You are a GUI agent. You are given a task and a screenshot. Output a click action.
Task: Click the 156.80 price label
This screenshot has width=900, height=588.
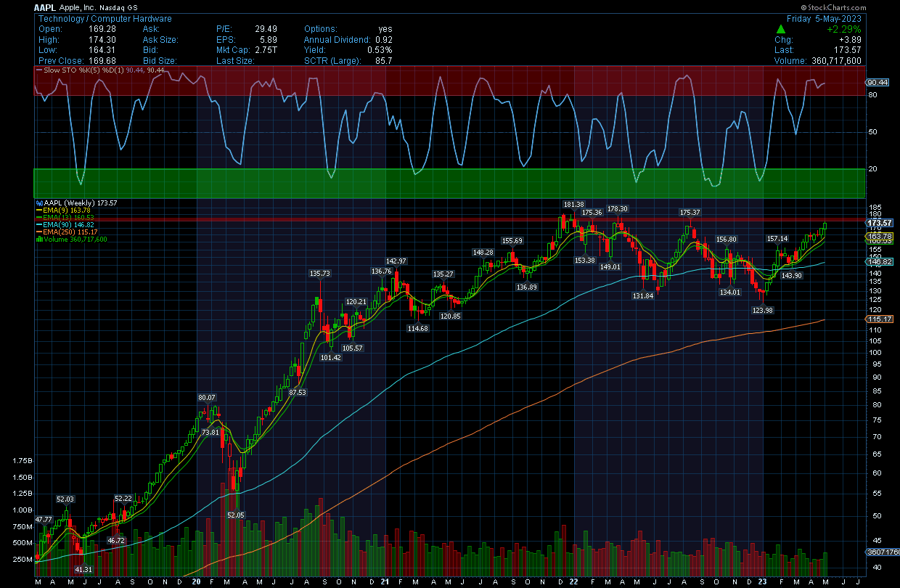click(x=727, y=240)
